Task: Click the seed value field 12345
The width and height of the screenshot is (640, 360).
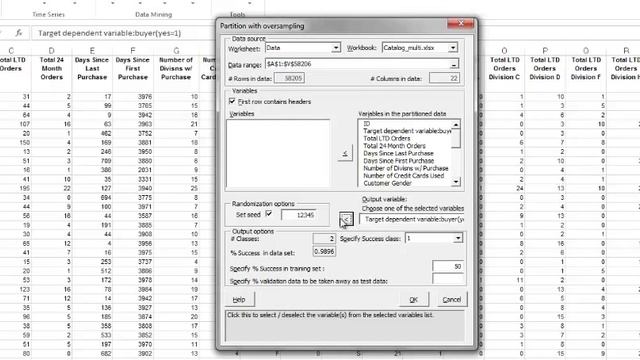Action: coord(298,215)
